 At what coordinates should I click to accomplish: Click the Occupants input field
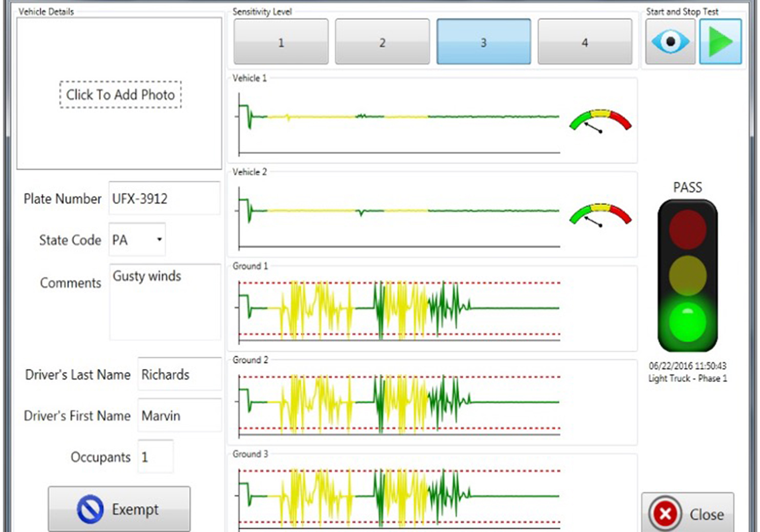tap(156, 457)
